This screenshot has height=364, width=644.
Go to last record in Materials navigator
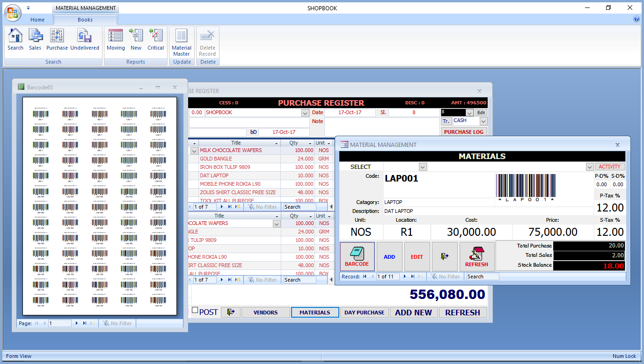pos(413,277)
